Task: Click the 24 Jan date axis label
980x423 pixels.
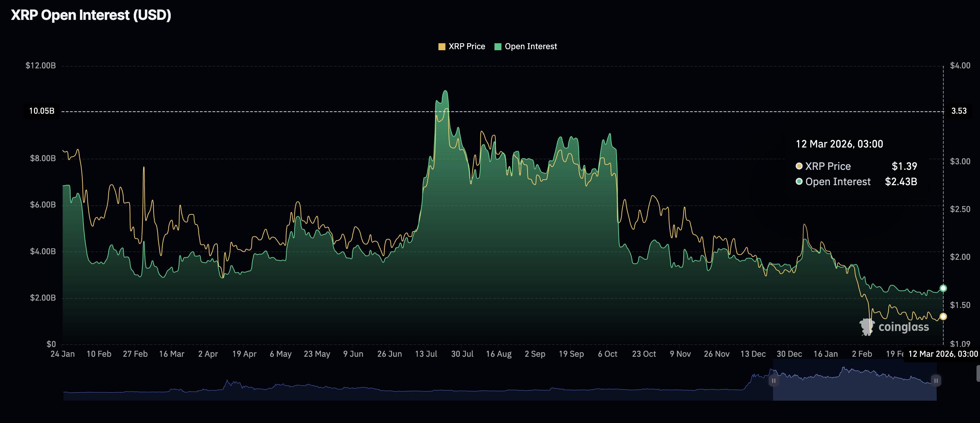Action: pos(62,354)
